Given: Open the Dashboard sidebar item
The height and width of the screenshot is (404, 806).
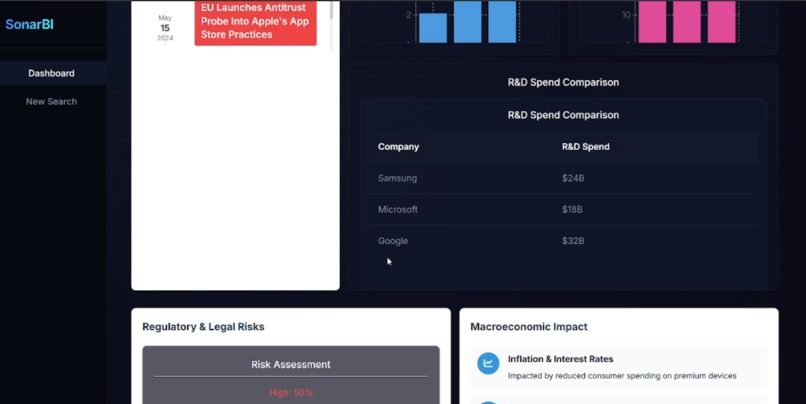Looking at the screenshot, I should pyautogui.click(x=51, y=73).
